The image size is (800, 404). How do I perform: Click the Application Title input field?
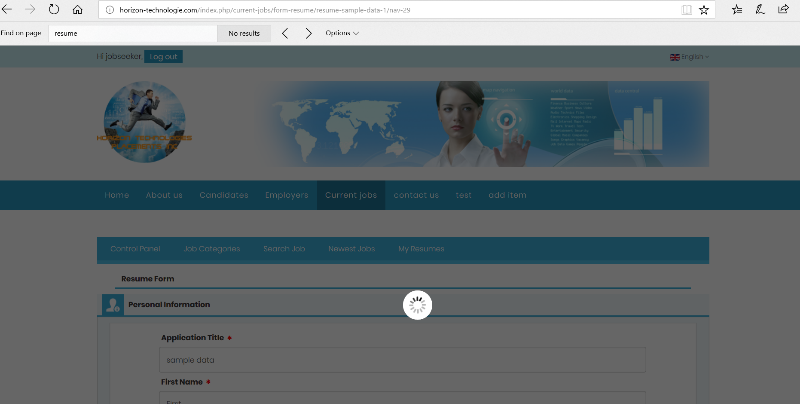click(402, 360)
